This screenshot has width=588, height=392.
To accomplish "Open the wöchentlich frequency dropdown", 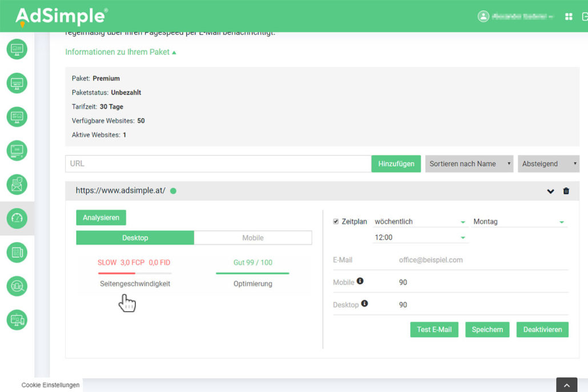I will pos(420,222).
